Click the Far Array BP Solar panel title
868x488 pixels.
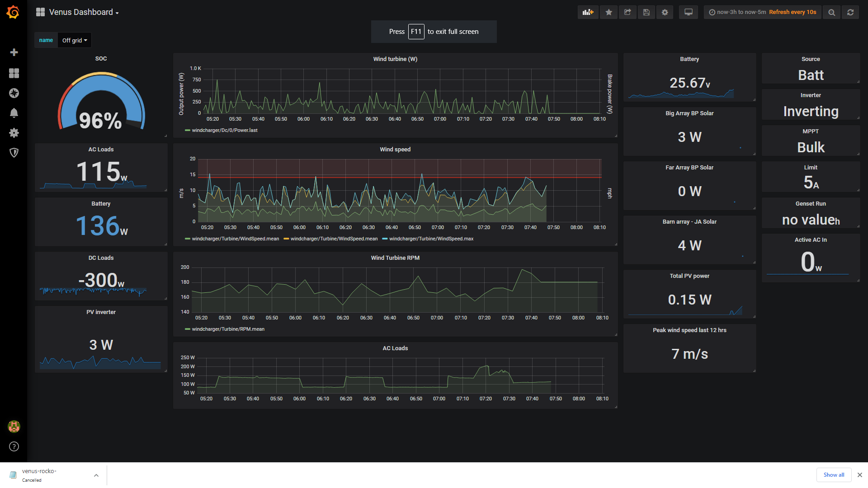click(689, 168)
